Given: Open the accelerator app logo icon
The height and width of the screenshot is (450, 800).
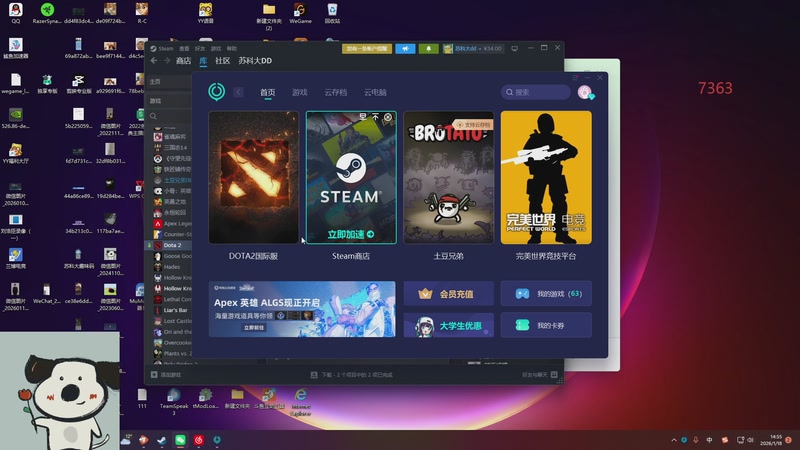Looking at the screenshot, I should pos(216,92).
